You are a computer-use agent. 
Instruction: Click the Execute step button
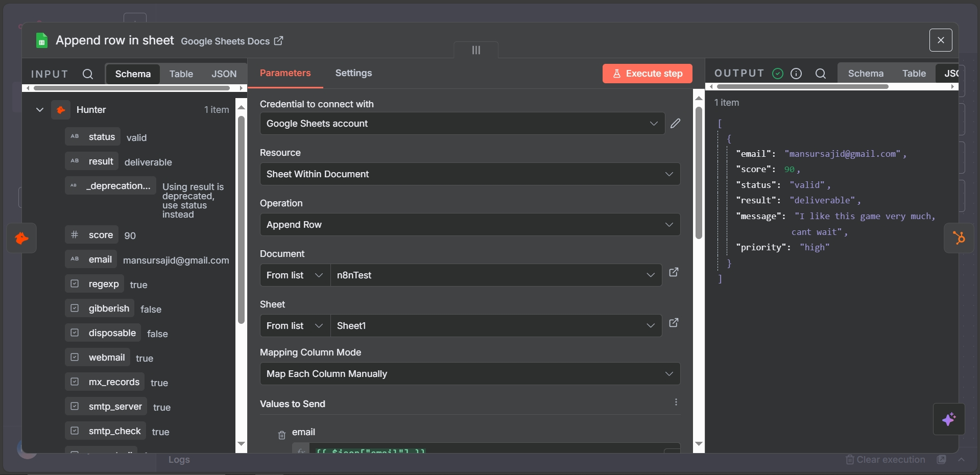[647, 74]
